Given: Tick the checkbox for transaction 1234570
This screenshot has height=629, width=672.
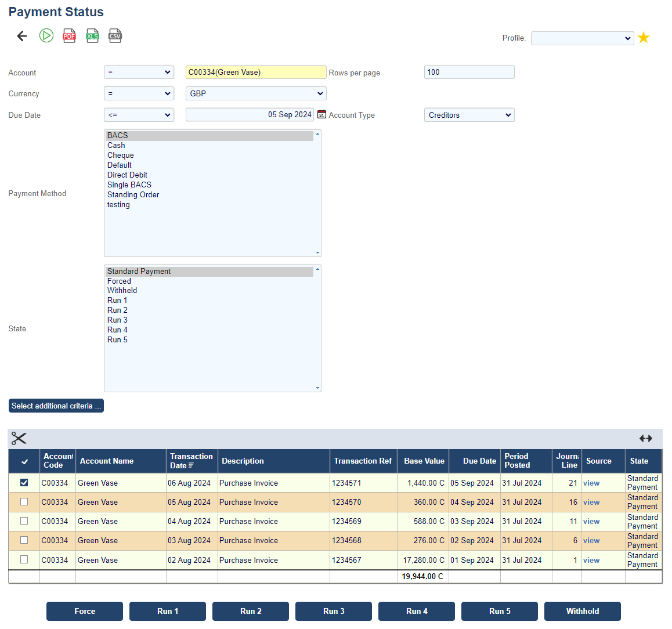Looking at the screenshot, I should tap(24, 502).
